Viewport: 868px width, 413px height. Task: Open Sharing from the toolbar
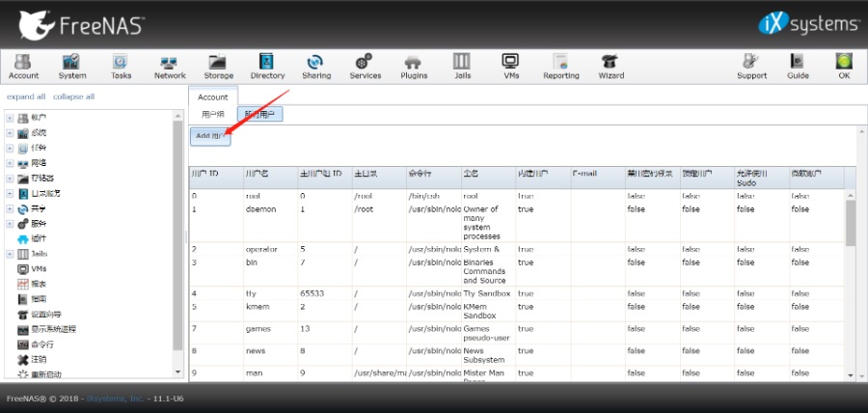coord(315,67)
